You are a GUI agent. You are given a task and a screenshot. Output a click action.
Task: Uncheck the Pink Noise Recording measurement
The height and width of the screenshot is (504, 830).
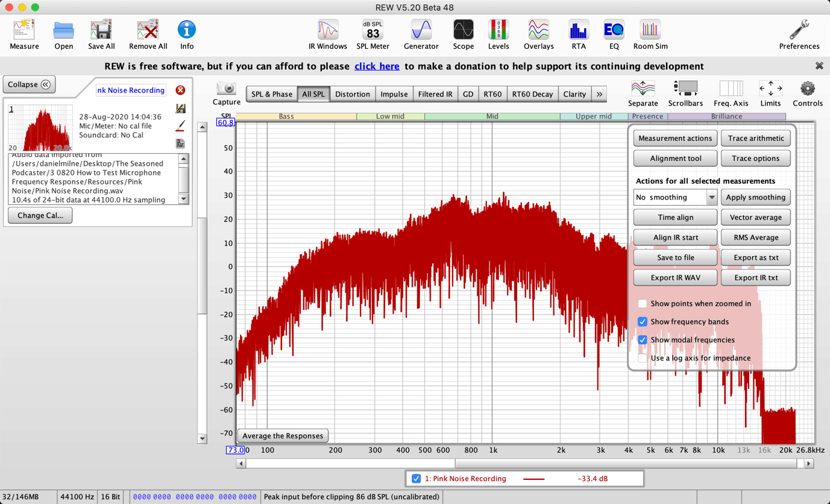click(417, 478)
